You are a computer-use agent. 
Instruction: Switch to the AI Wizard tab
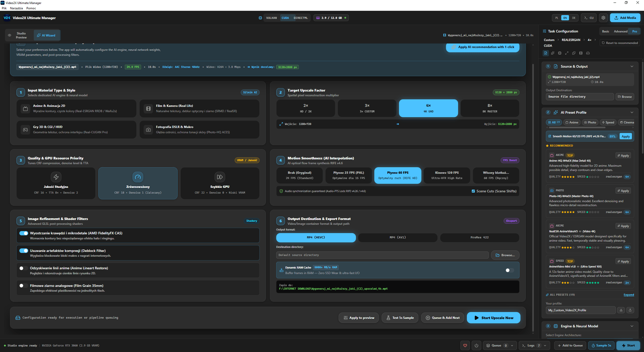pyautogui.click(x=47, y=35)
